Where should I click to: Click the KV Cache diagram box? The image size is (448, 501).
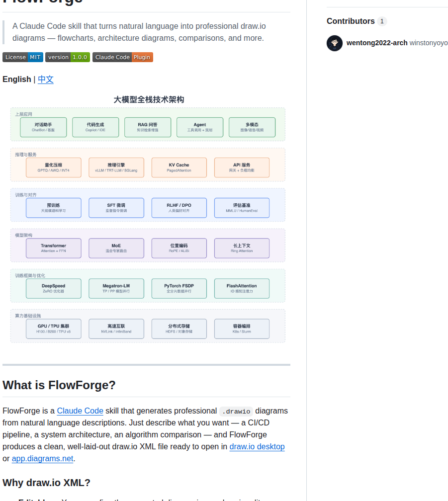coord(179,167)
